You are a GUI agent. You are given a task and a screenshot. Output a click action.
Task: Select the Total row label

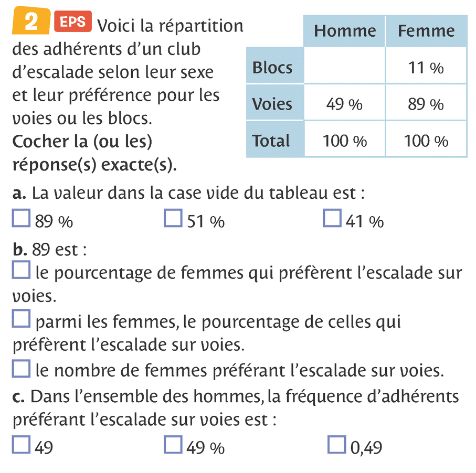[x=271, y=141]
